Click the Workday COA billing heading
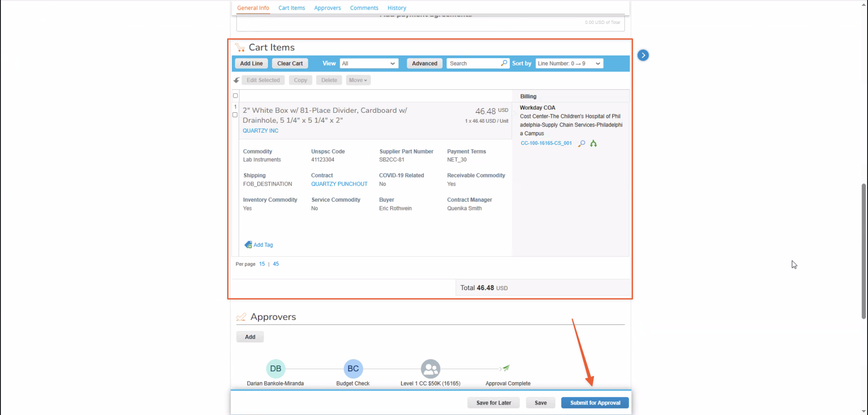The height and width of the screenshot is (415, 868). (x=538, y=108)
